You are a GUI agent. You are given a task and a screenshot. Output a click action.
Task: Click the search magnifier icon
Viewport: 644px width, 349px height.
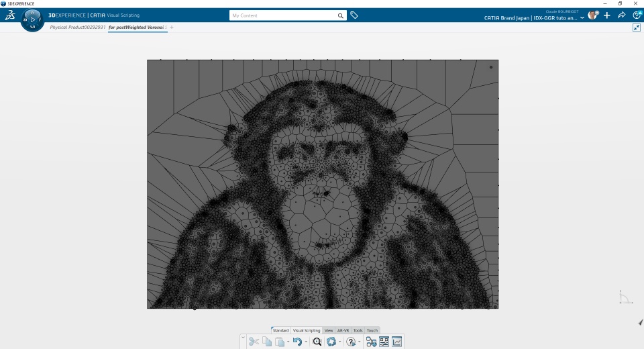(341, 15)
